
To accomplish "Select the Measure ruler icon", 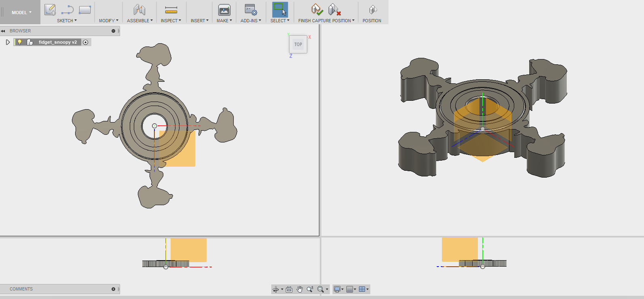I will [171, 10].
